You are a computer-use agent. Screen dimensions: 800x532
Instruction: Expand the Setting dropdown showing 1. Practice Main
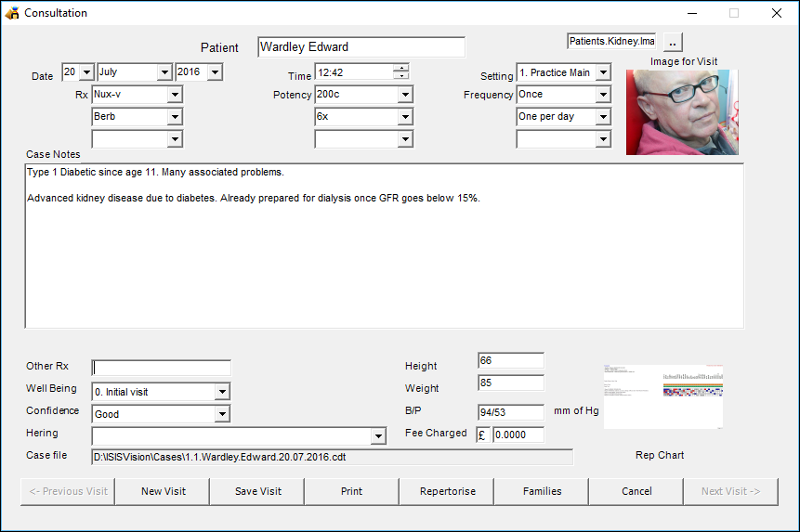603,72
